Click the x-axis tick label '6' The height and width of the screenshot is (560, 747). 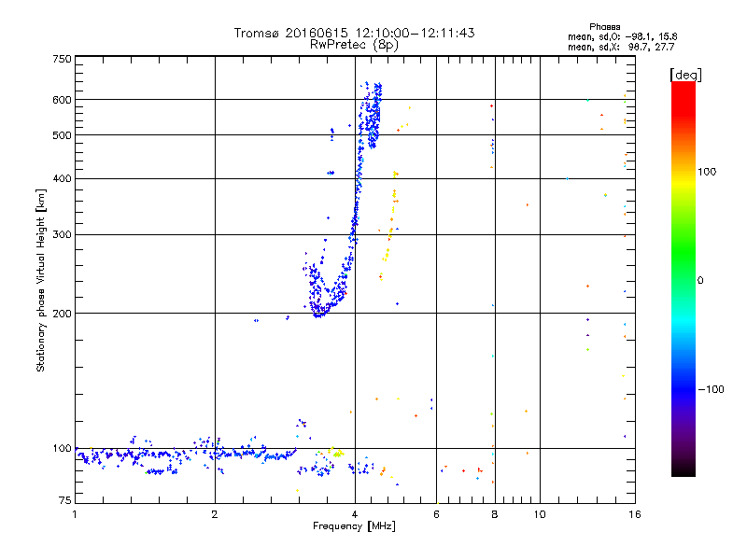436,514
